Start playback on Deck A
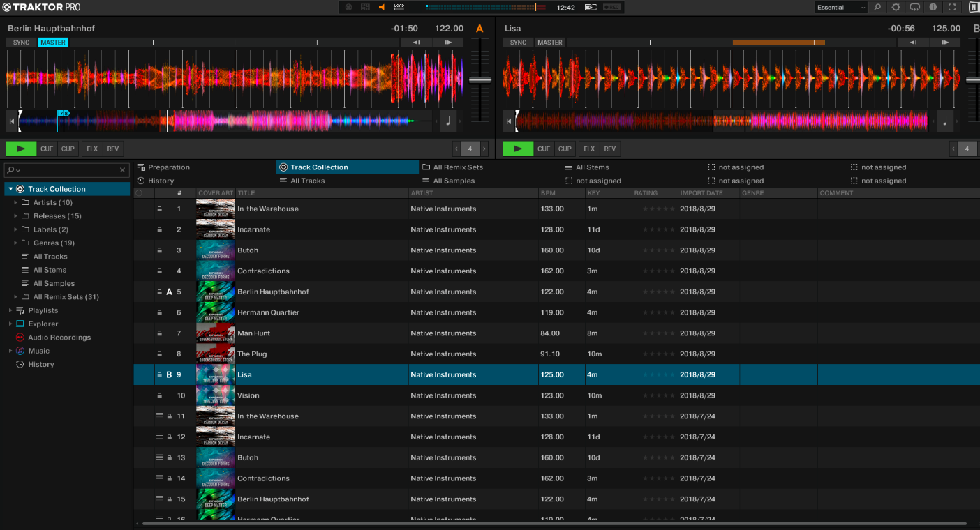 point(21,149)
